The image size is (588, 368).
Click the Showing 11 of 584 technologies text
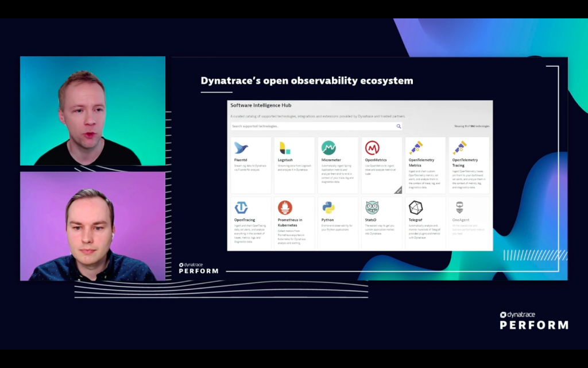coord(473,126)
